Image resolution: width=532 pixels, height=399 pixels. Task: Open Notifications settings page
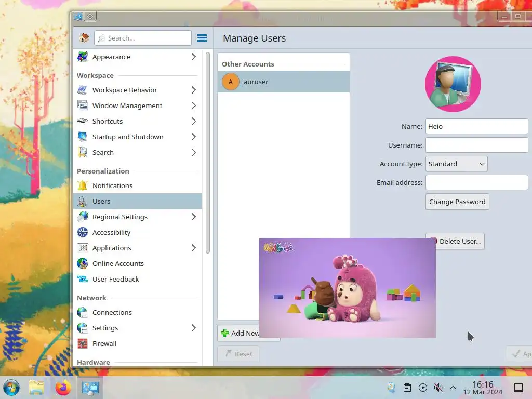coord(137,185)
